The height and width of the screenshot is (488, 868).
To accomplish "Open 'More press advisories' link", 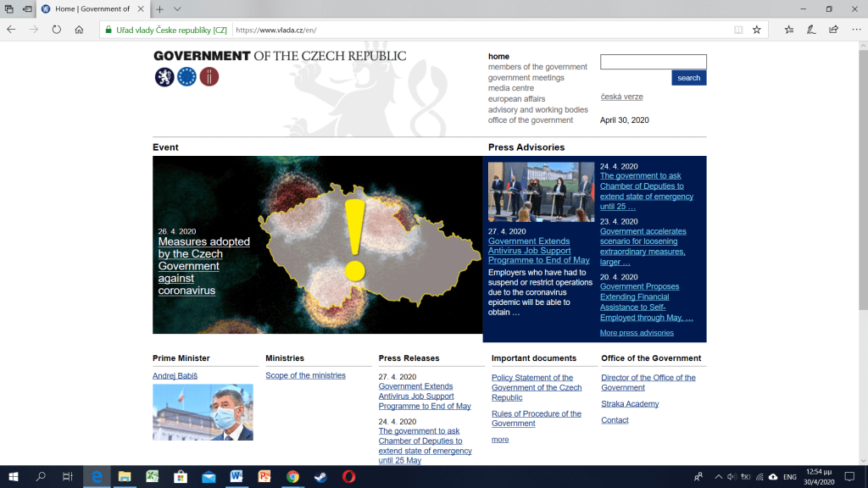I will 637,333.
